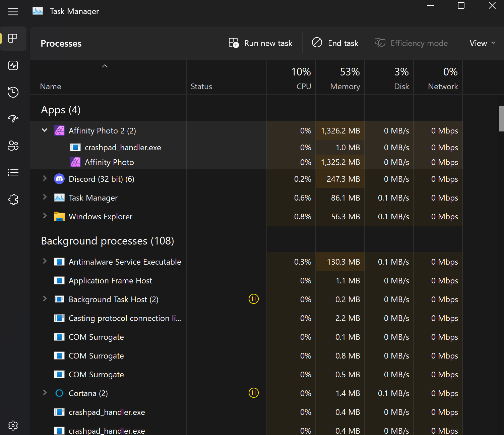504x435 pixels.
Task: Click the 0.8% CPU value for Windows Explorer
Action: point(303,217)
